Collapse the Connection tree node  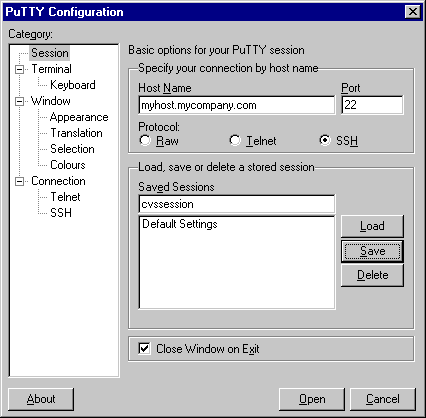[20, 181]
